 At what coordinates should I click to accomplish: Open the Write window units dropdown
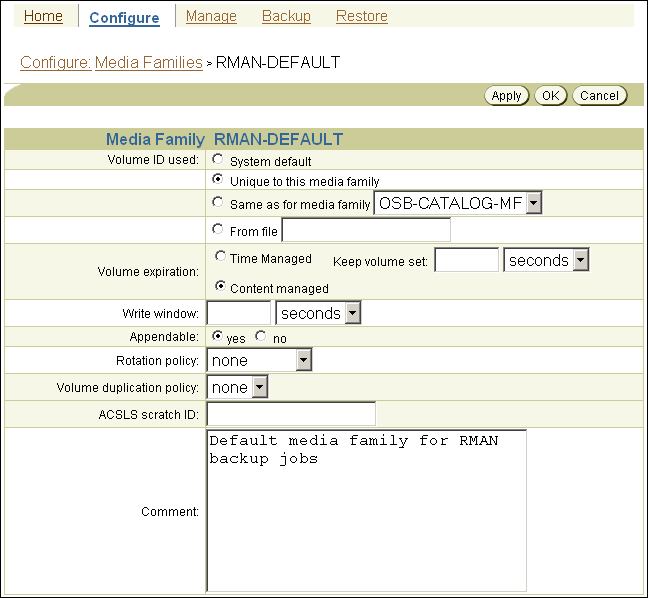(318, 313)
